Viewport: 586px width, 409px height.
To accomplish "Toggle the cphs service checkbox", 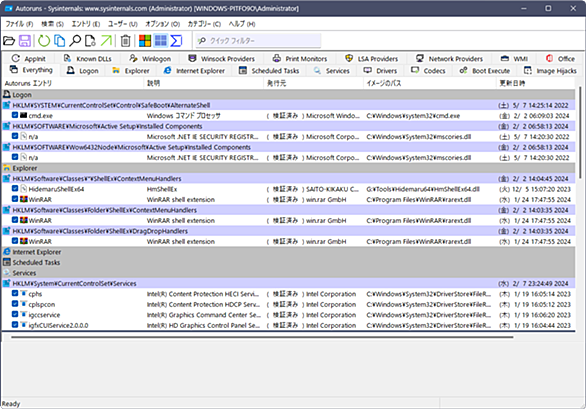I will point(15,293).
